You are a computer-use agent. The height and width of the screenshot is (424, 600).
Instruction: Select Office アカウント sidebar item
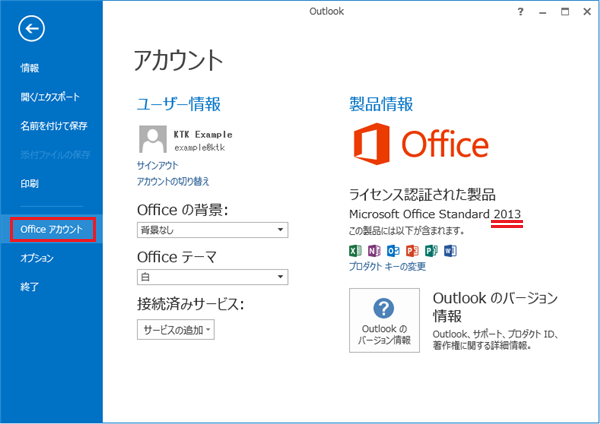[51, 229]
